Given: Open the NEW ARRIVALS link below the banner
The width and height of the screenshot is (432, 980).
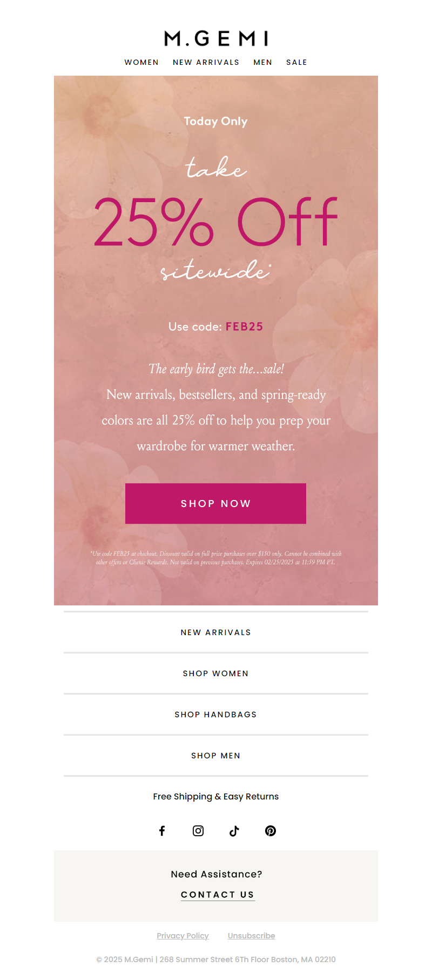Looking at the screenshot, I should pos(216,632).
